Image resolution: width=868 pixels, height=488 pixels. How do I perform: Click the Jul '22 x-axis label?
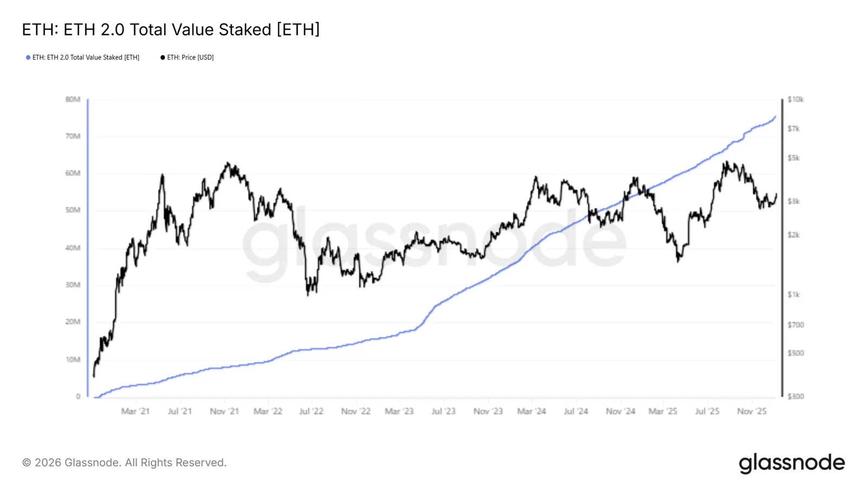point(311,412)
